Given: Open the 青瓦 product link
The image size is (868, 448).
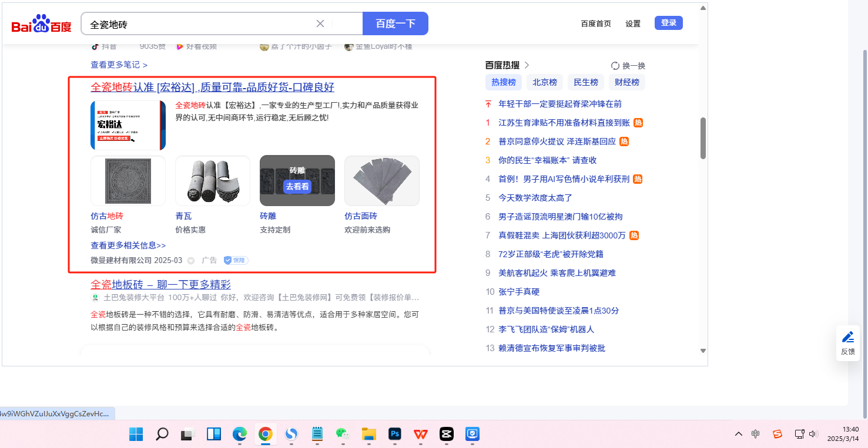Looking at the screenshot, I should point(183,216).
